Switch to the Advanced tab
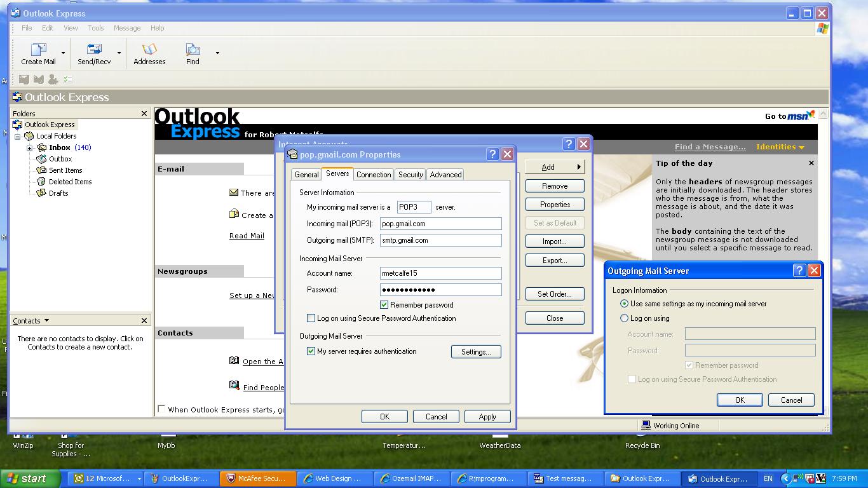The image size is (868, 488). [445, 175]
